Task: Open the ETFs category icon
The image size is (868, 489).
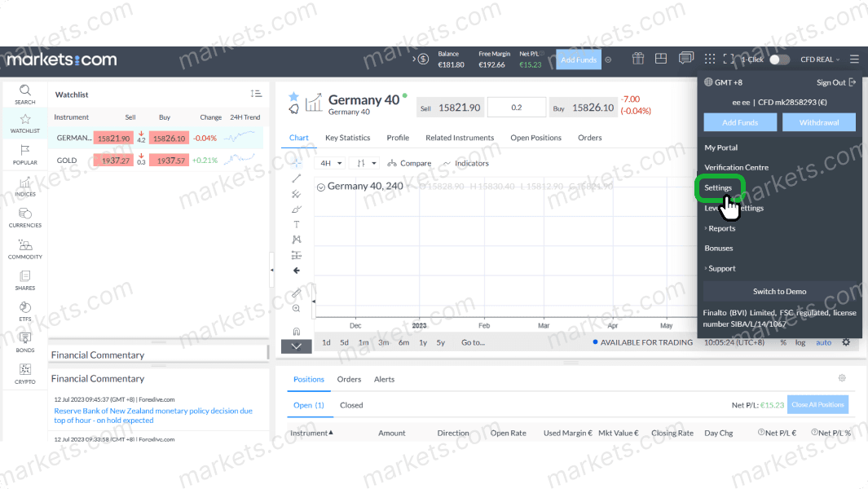Action: coord(25,311)
